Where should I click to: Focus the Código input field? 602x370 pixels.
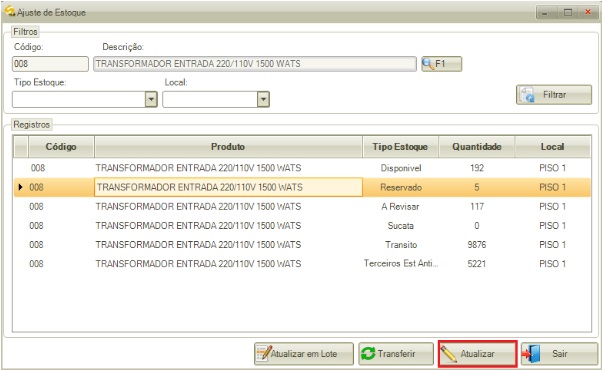point(50,64)
